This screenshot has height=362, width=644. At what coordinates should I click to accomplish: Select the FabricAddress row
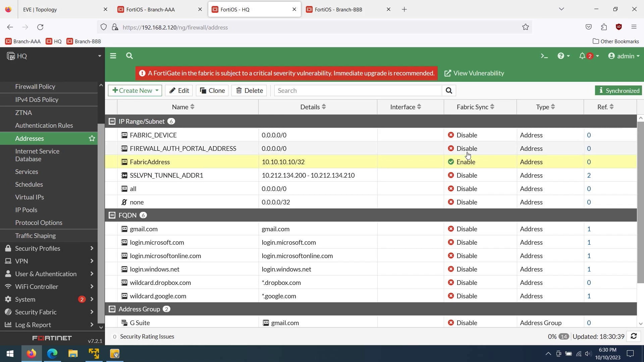tap(371, 162)
